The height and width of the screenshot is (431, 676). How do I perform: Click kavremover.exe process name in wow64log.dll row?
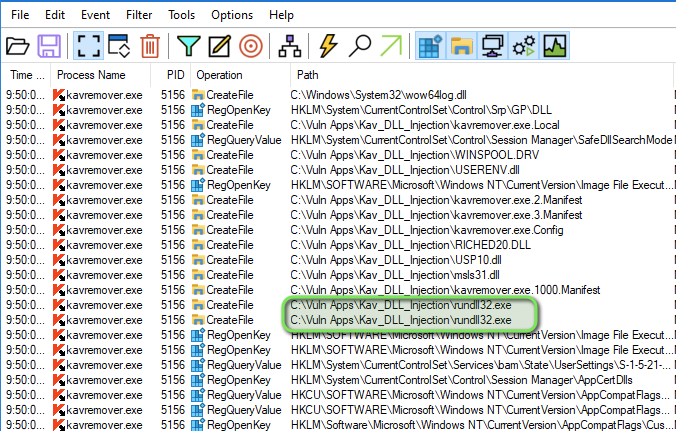[x=104, y=95]
